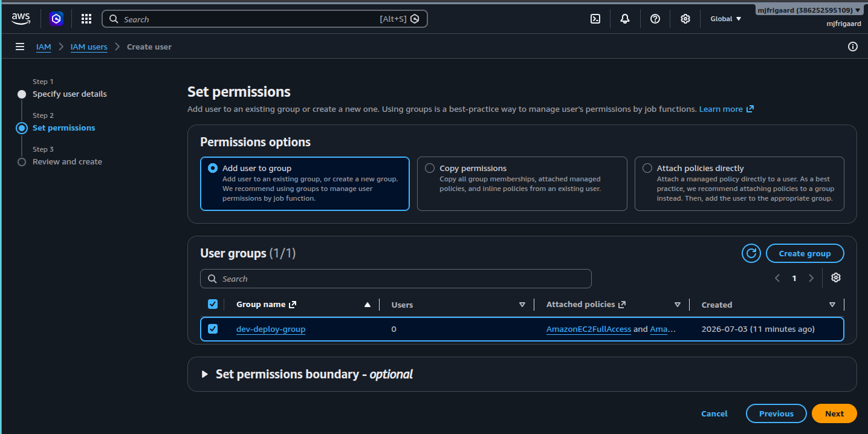Focus the user groups search field
868x434 pixels.
pyautogui.click(x=396, y=279)
